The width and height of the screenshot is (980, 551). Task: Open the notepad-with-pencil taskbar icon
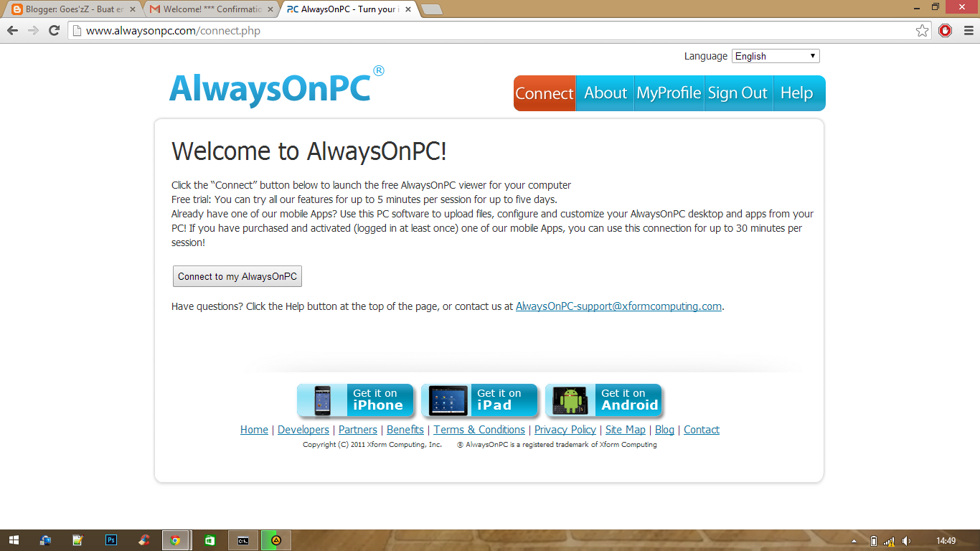tap(78, 540)
